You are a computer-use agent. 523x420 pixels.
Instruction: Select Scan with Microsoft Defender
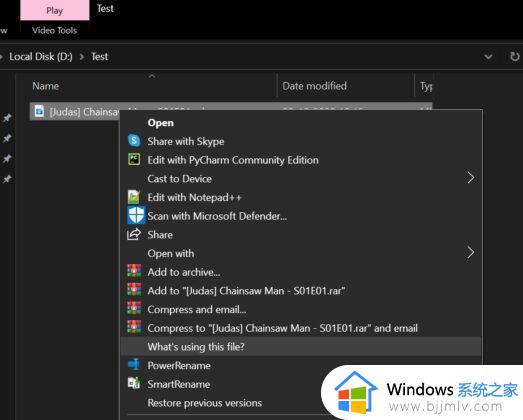[x=217, y=216]
